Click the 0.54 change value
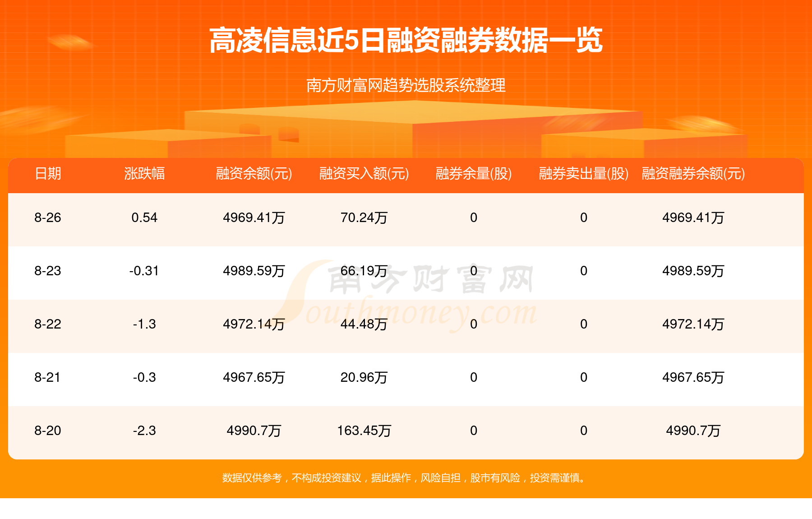Screen dimensions: 812x519 pyautogui.click(x=144, y=218)
